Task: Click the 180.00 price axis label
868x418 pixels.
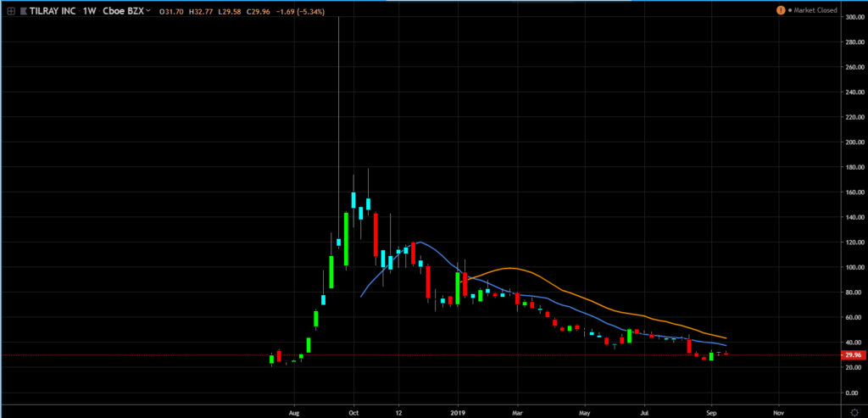Action: coord(854,167)
